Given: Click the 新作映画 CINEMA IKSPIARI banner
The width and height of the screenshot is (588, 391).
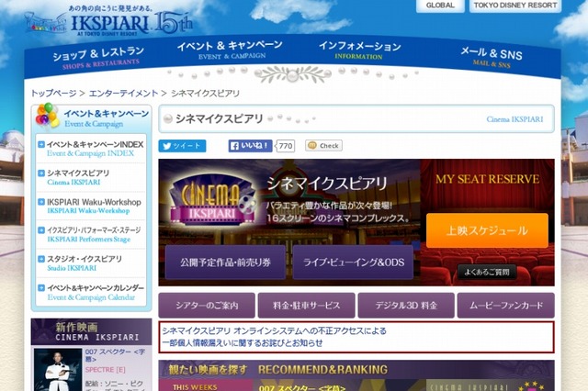Looking at the screenshot, I should 91,332.
